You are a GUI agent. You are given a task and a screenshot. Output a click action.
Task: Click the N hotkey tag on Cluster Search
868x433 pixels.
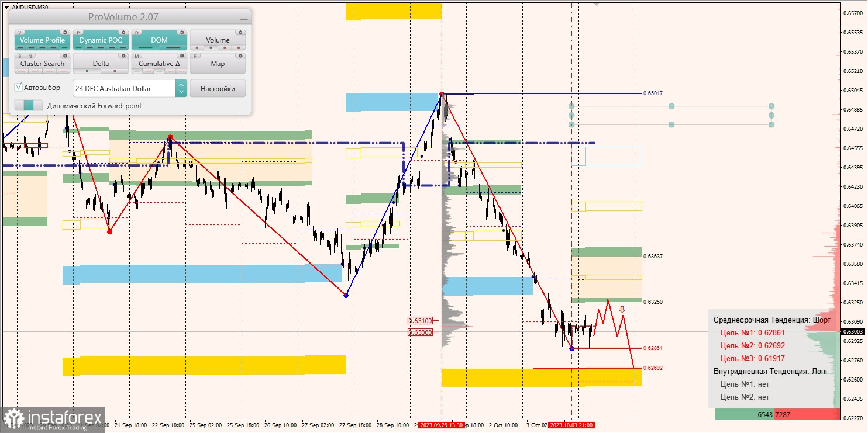tap(29, 56)
